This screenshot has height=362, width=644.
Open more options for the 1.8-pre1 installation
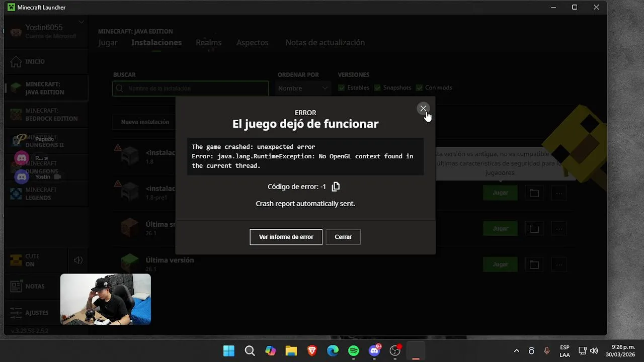[559, 193]
